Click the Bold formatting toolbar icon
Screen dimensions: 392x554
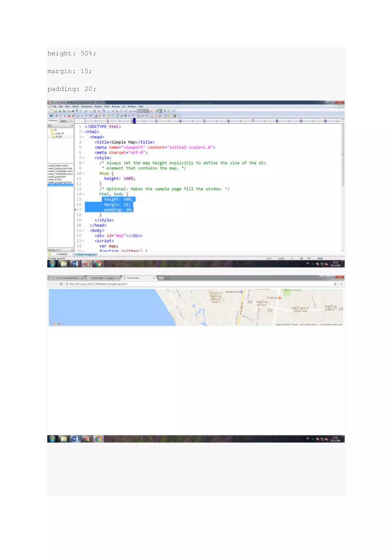pos(56,116)
